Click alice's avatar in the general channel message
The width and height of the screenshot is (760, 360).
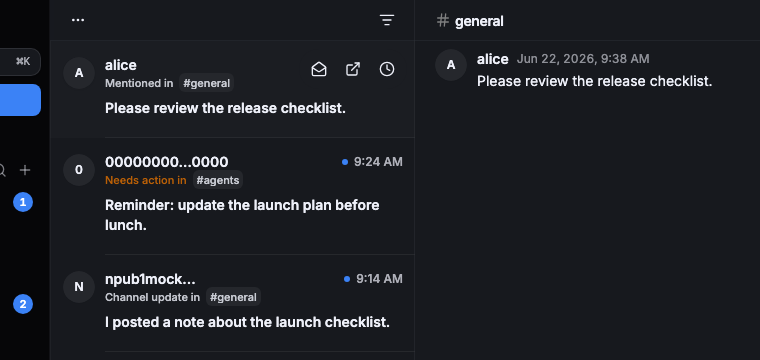[x=451, y=65]
